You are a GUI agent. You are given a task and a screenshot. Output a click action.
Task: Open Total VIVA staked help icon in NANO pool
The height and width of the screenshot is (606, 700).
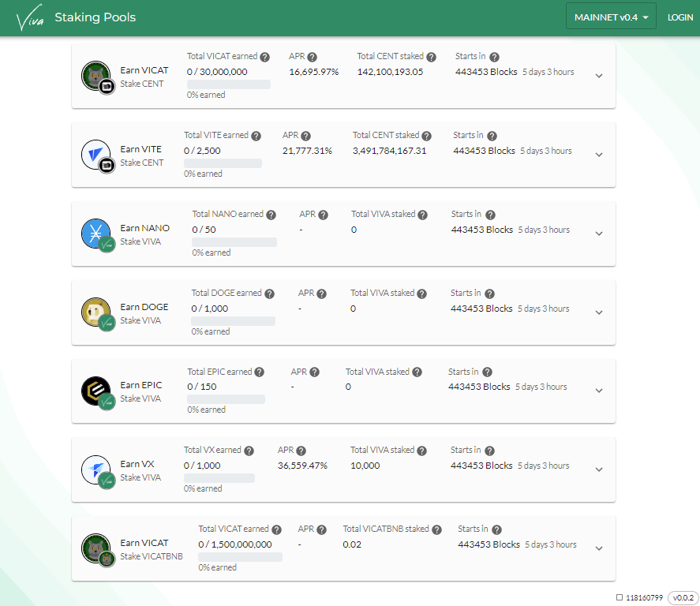pyautogui.click(x=422, y=215)
